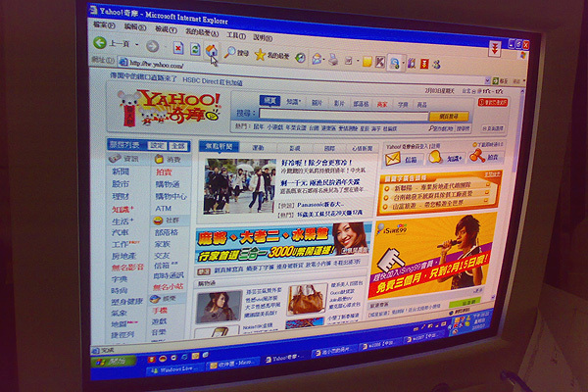Screen dimensions: 588x392
Task: Click the 全部 button in services list
Action: coord(178,146)
